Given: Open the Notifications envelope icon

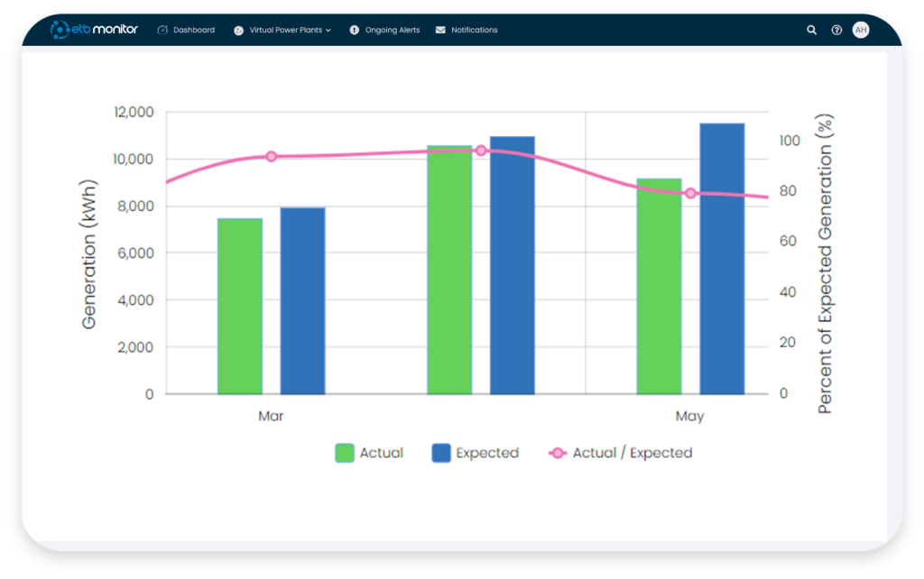Looking at the screenshot, I should click(439, 29).
